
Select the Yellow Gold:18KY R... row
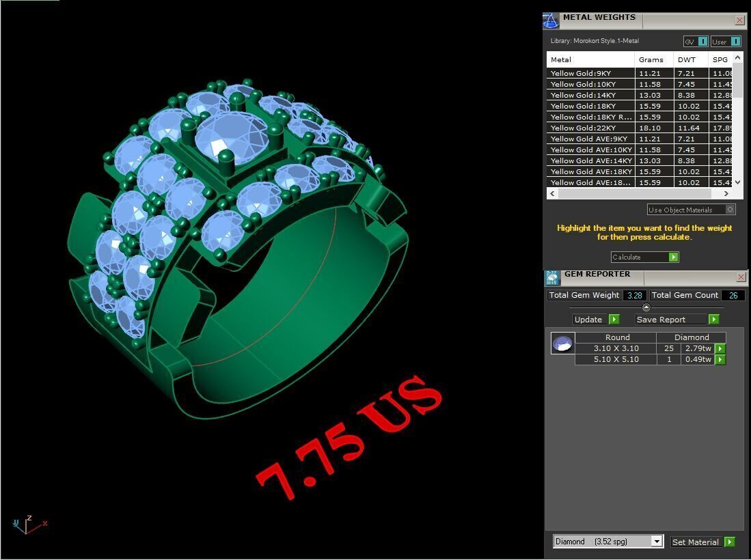click(640, 117)
